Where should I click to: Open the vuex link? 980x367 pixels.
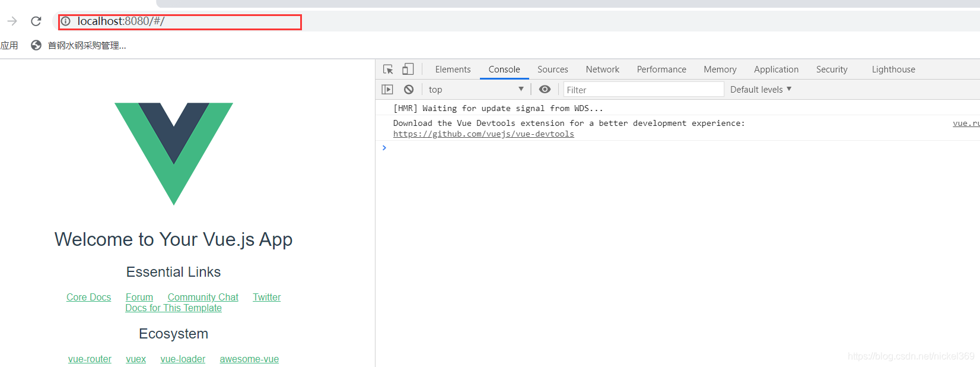pos(136,359)
